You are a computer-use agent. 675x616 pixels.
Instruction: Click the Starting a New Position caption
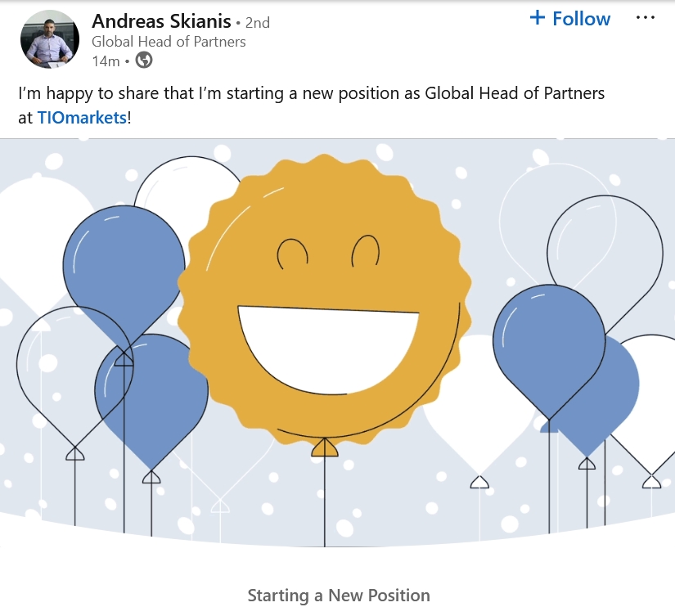(x=337, y=595)
